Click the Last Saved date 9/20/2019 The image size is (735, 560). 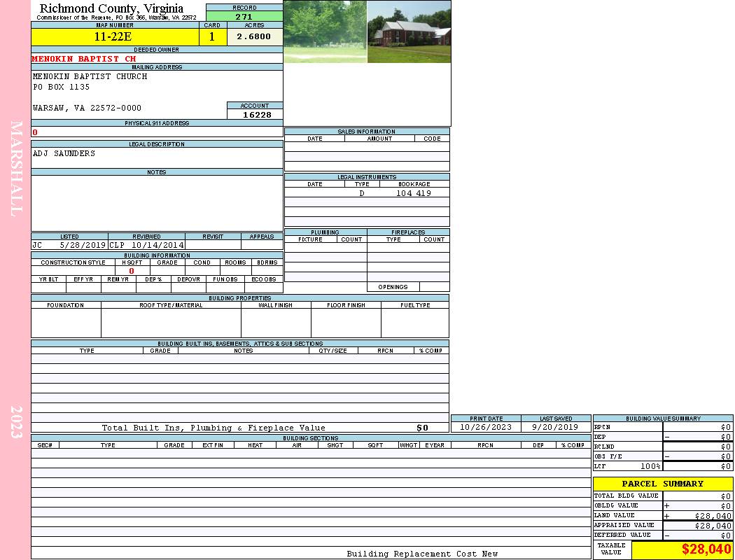pos(555,427)
